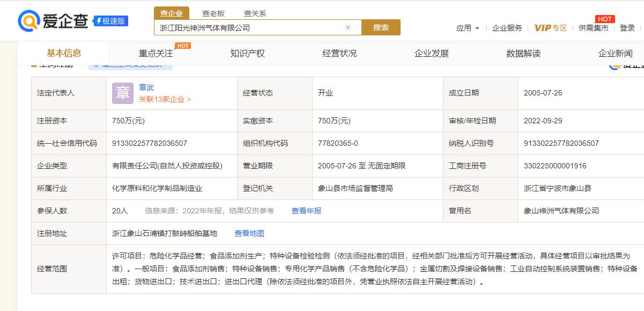Screen dimensions: 644x311
Task: Open the 爱企查 logo homepage
Action: click(53, 21)
